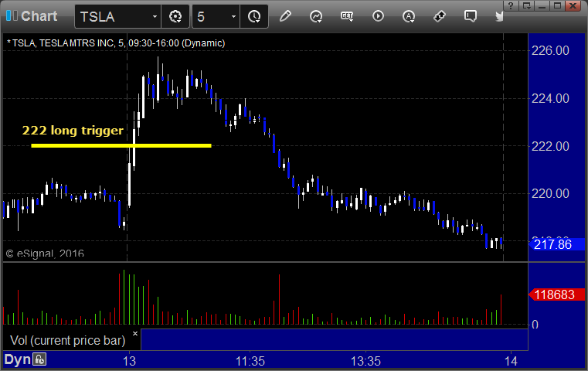
Task: Share chart via Twitter bird icon
Action: (499, 16)
